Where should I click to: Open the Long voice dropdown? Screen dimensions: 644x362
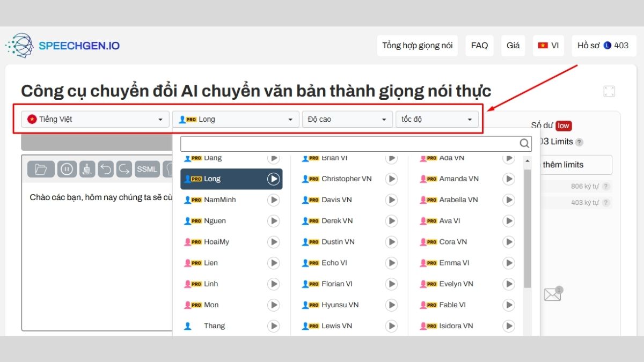[236, 119]
